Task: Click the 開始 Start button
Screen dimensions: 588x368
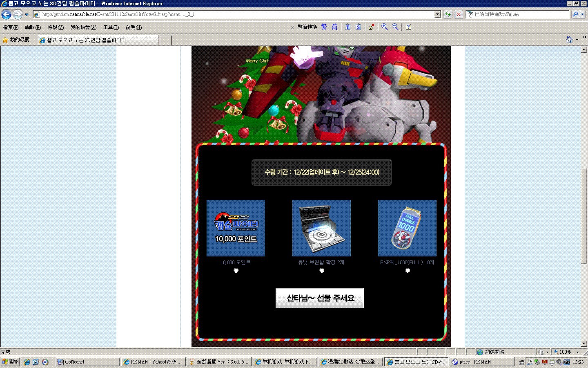Action: (10, 362)
